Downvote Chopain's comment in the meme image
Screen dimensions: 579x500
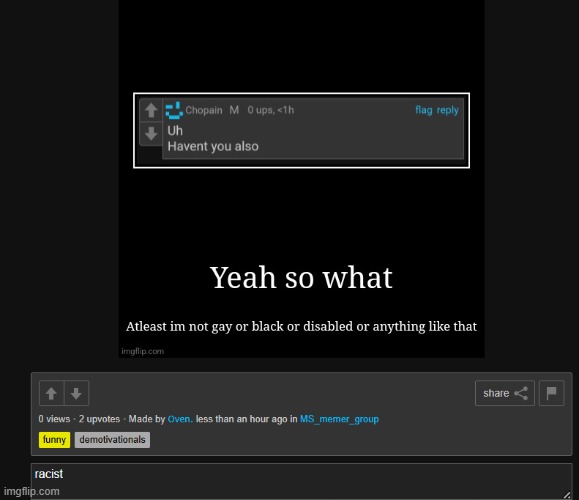[x=151, y=133]
